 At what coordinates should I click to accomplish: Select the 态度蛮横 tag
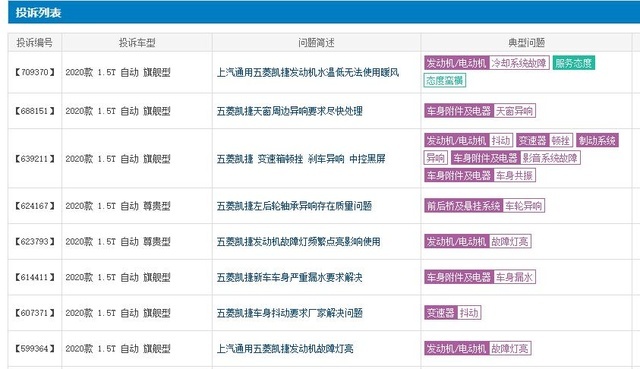(444, 80)
